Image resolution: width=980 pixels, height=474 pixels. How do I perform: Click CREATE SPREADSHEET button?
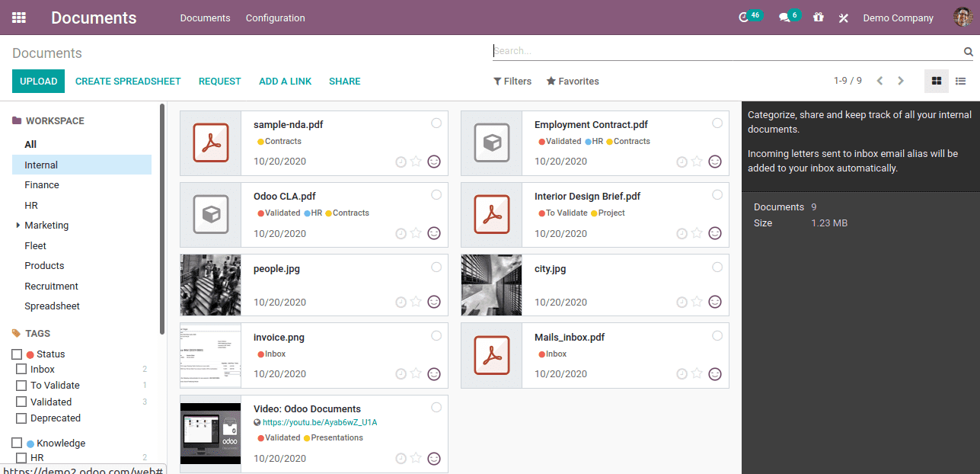[128, 81]
